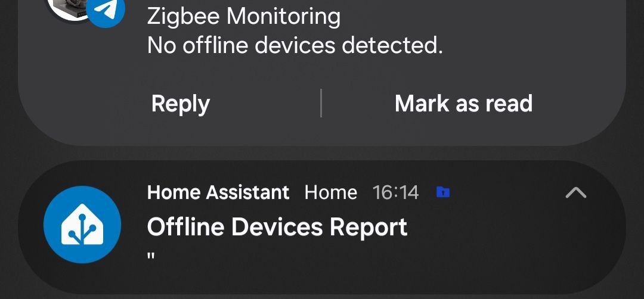Open the Offline Devices Report notification title
The width and height of the screenshot is (644, 299).
tap(277, 227)
